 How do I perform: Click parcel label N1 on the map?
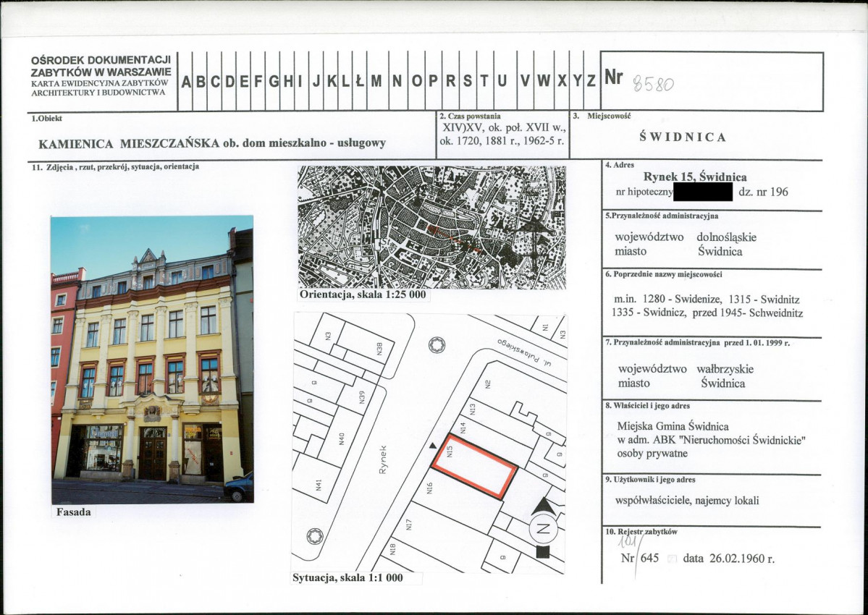point(545,328)
